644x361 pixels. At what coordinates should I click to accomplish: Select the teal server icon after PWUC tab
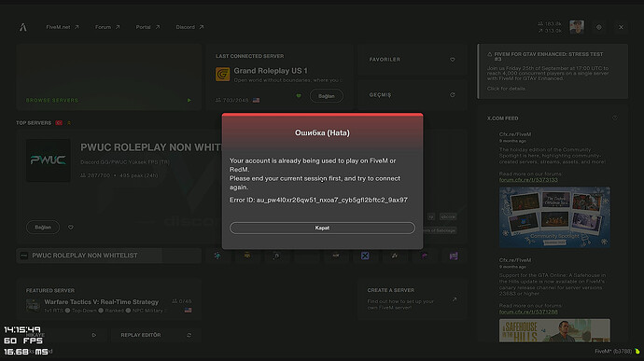click(217, 256)
